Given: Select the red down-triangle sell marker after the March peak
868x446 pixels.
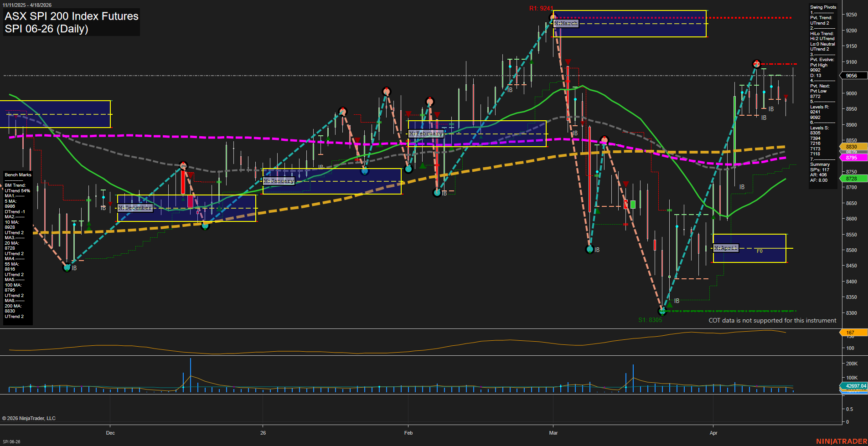Looking at the screenshot, I should 568,61.
